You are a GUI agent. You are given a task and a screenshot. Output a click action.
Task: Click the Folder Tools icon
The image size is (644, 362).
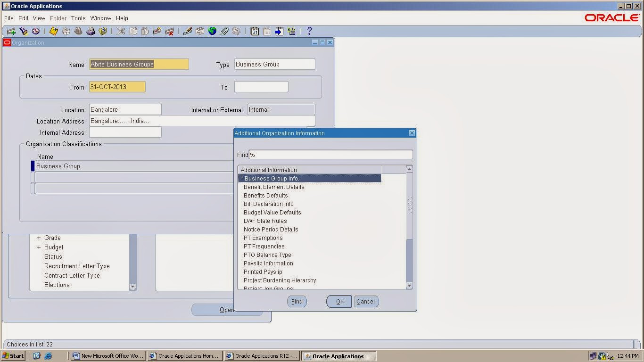pos(237,31)
